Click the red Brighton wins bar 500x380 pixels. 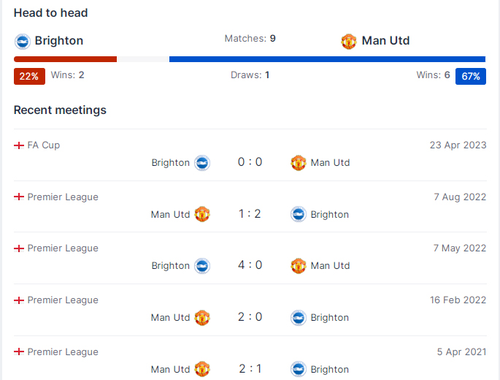65,59
